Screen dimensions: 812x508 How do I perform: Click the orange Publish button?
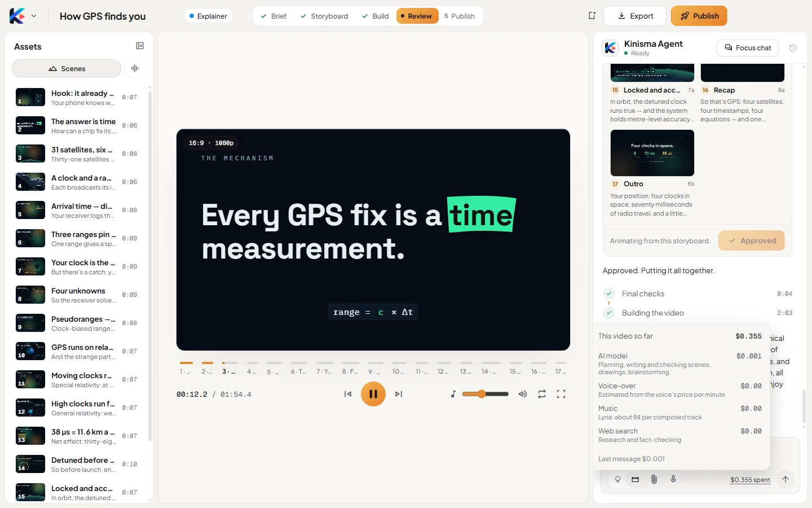tap(699, 16)
